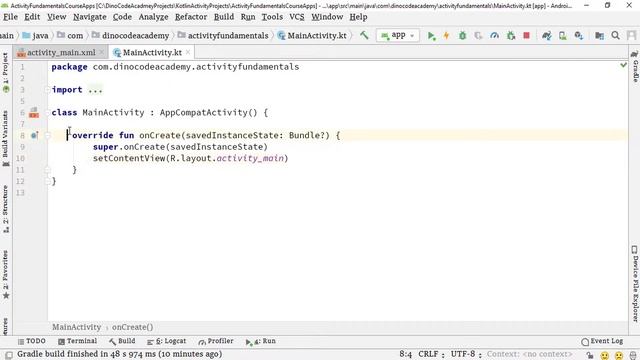Open the Build tool window at bottom
This screenshot has width=640, height=360.
pos(122,341)
